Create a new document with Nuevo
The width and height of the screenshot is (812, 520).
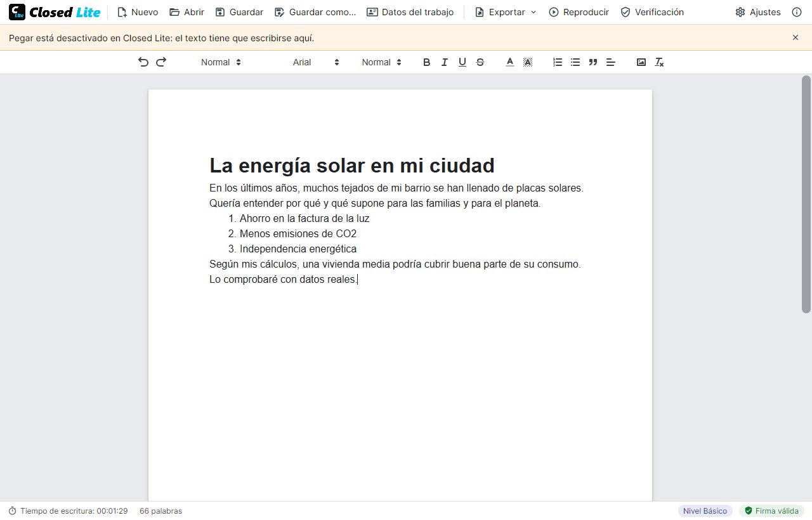coord(138,12)
